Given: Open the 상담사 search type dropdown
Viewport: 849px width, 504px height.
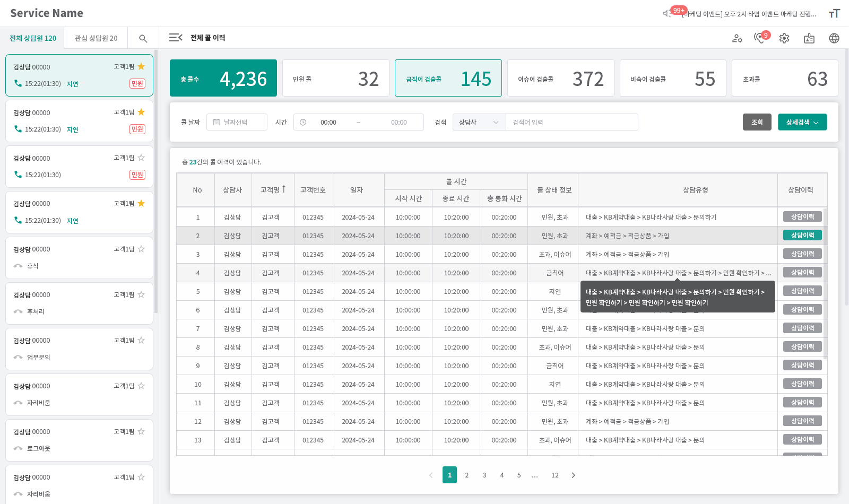Looking at the screenshot, I should (x=479, y=122).
